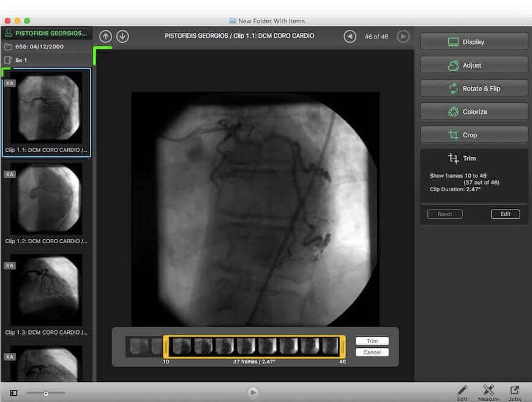Click the up arrow above the viewer

105,36
